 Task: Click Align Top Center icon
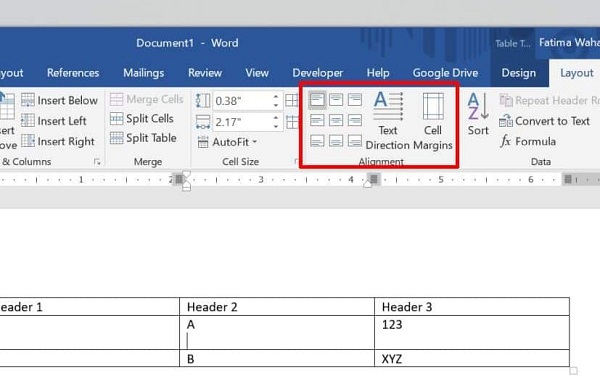pyautogui.click(x=336, y=100)
